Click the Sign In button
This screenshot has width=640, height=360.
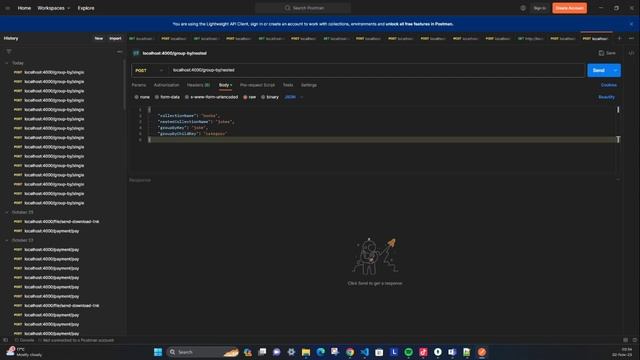coord(540,8)
